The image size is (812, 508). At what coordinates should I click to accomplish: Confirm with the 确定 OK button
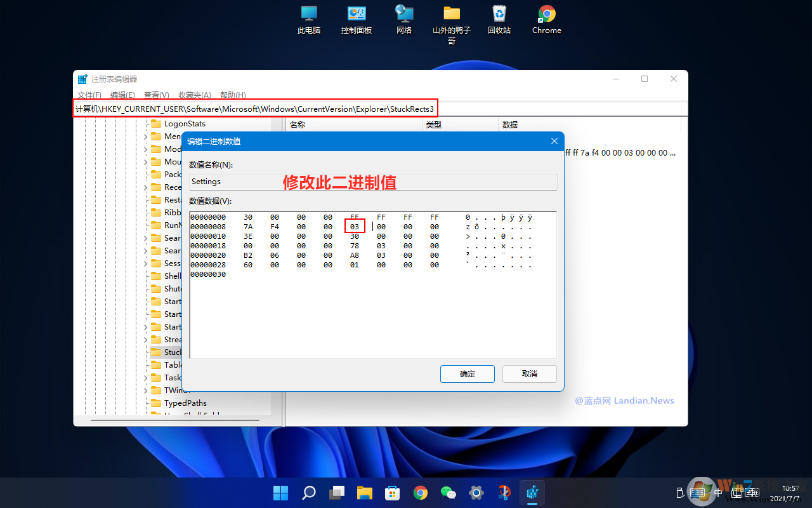click(x=467, y=373)
